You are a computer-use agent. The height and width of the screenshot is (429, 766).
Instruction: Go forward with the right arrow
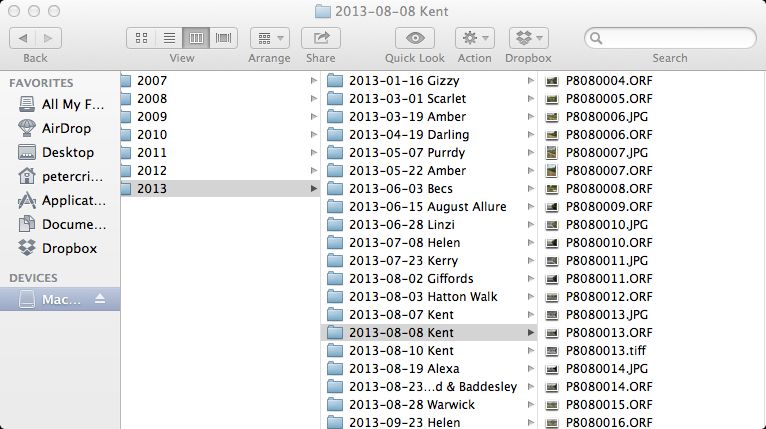[48, 38]
